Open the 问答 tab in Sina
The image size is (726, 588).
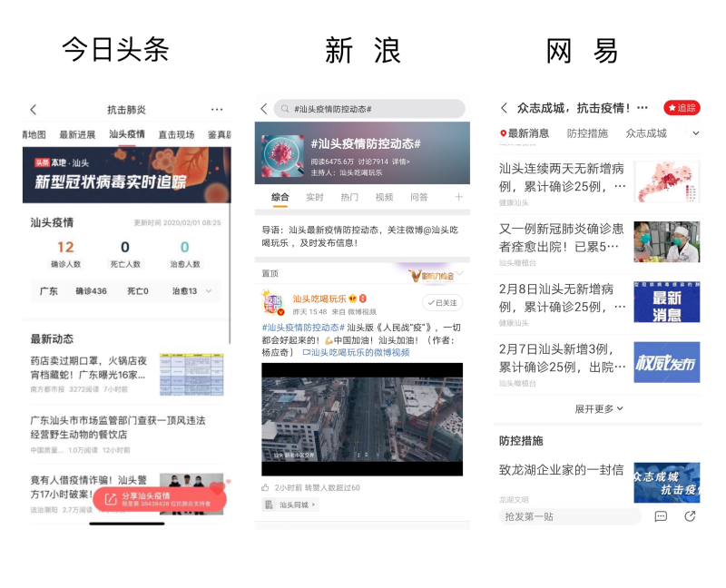click(x=419, y=197)
